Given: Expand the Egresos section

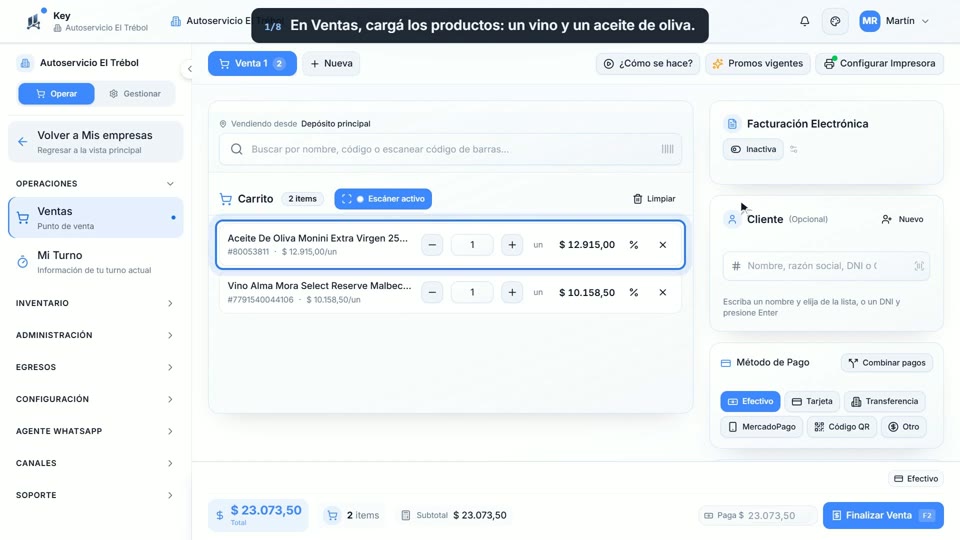Looking at the screenshot, I should click(95, 367).
